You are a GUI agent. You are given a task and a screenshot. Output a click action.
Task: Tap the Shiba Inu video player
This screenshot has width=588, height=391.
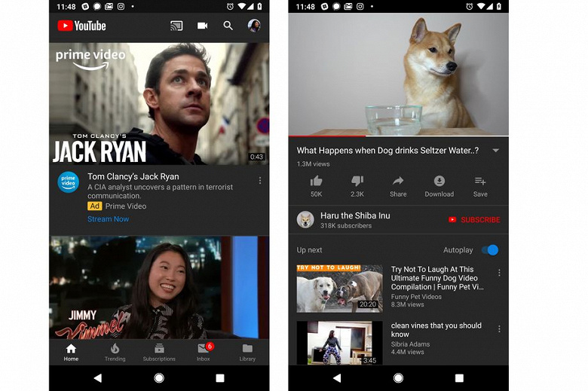coord(398,75)
